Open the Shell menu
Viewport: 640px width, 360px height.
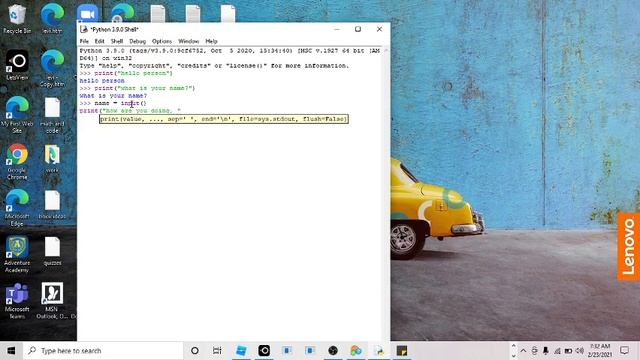117,41
